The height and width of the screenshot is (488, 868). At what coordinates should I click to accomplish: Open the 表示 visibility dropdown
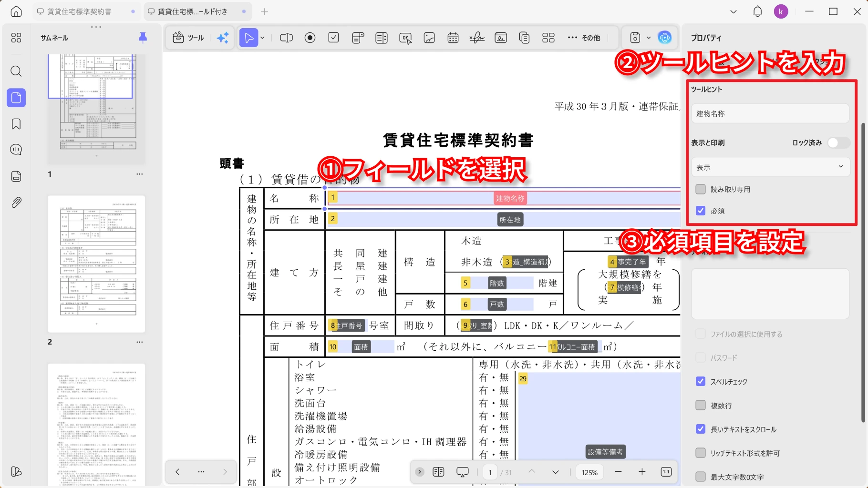[770, 167]
